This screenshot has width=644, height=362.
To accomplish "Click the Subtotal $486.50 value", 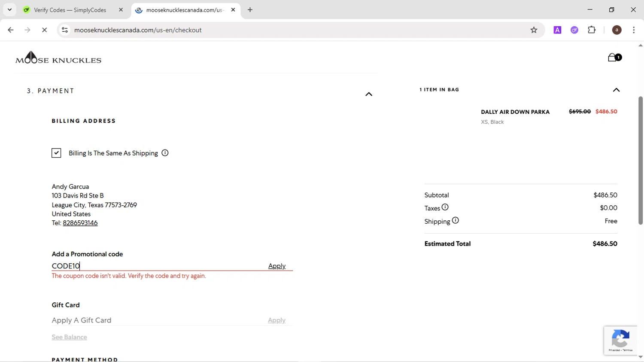I will click(605, 195).
